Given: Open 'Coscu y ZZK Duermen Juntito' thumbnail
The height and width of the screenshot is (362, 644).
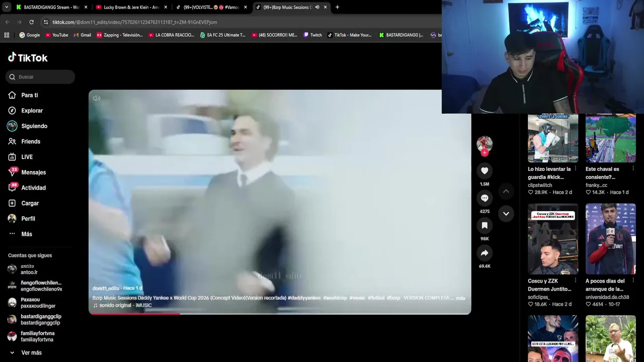Looking at the screenshot, I should point(553,239).
